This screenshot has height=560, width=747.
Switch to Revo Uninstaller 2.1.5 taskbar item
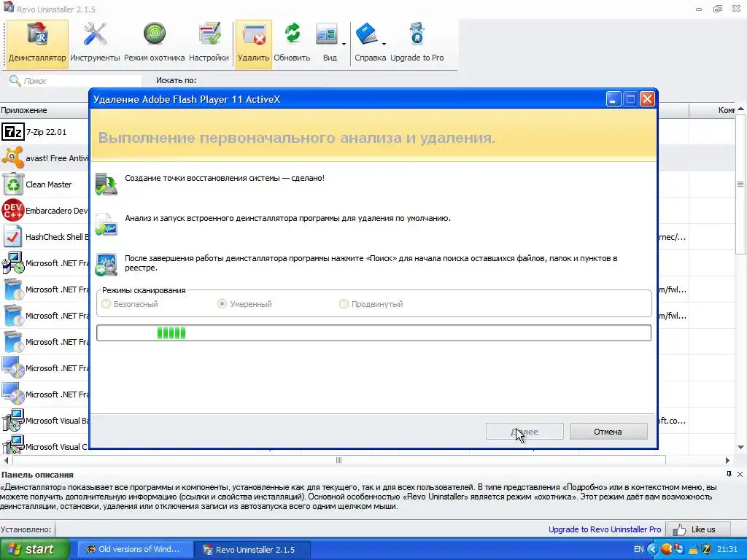coord(252,550)
